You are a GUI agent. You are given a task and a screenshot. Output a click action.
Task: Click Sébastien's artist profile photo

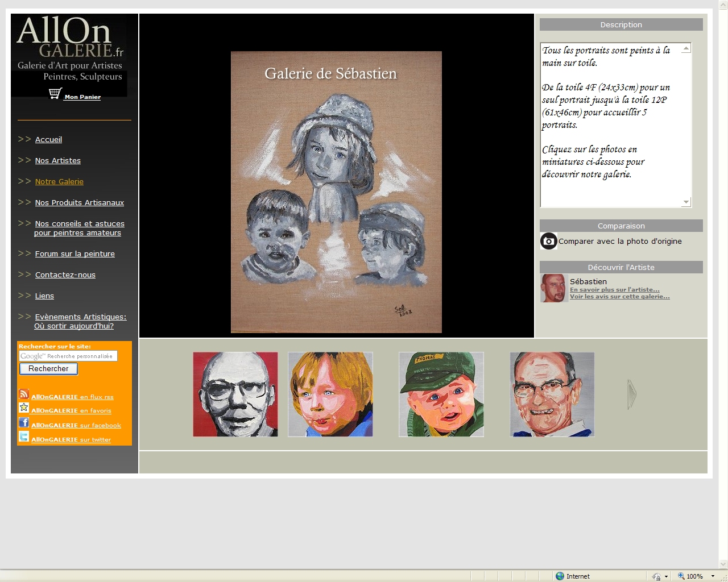553,288
